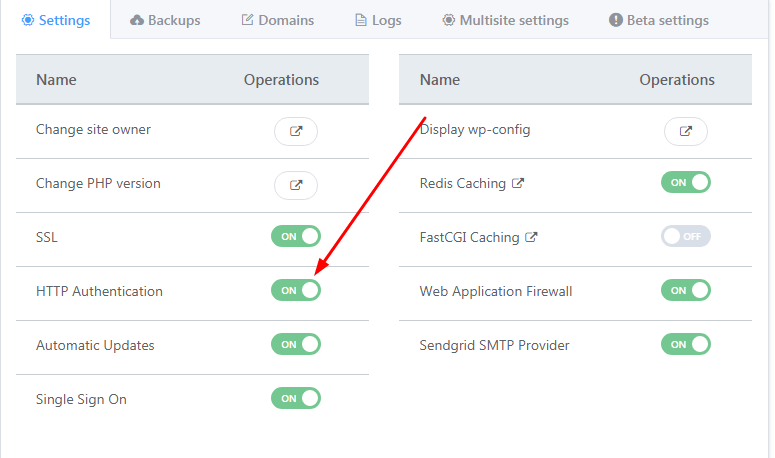This screenshot has height=458, width=775.
Task: Disable Redis Caching switch
Action: [x=686, y=182]
